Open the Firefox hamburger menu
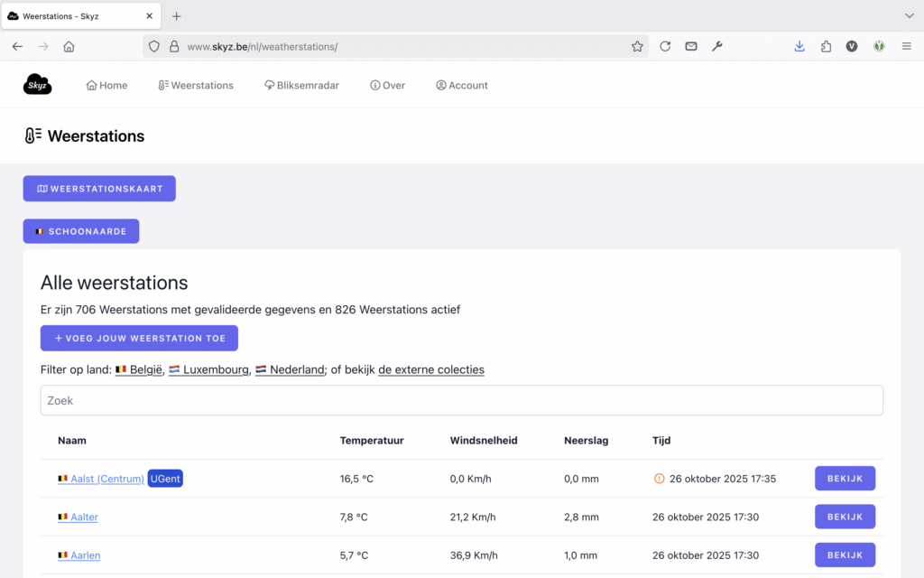Viewport: 924px width, 578px height. pyautogui.click(x=906, y=46)
